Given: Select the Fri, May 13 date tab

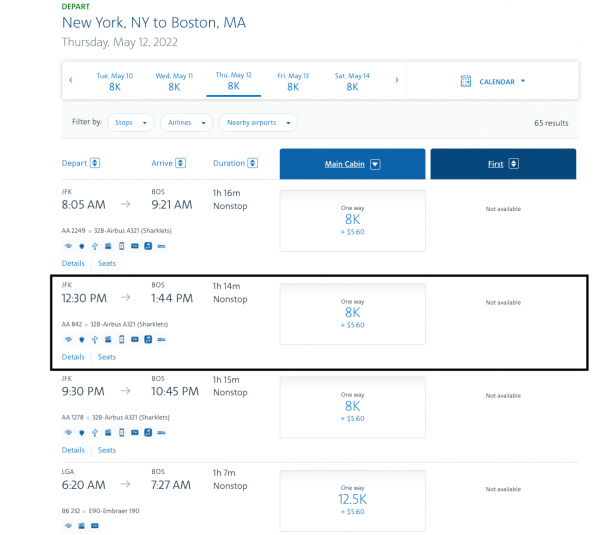Looking at the screenshot, I should 293,81.
